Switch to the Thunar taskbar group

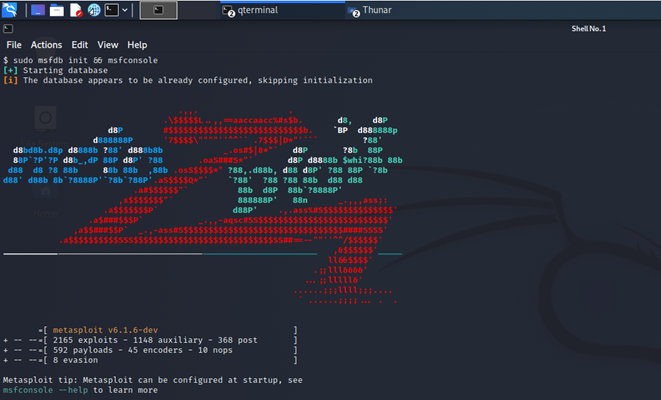(x=371, y=10)
